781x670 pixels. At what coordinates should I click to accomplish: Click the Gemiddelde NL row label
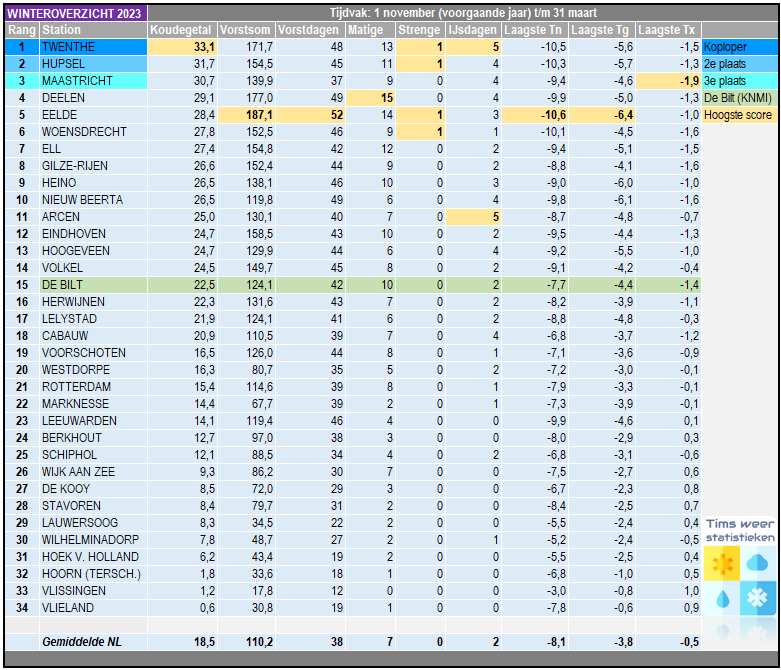[94, 642]
